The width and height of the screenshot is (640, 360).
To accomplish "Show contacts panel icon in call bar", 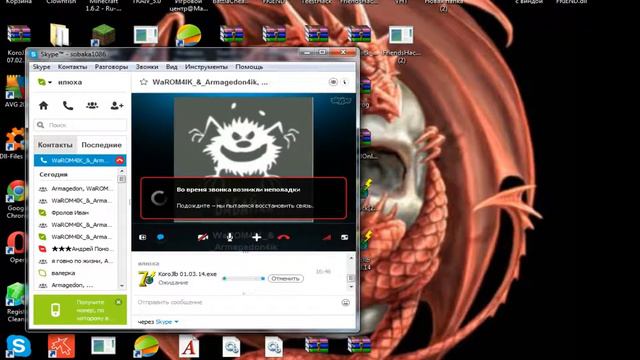I will click(x=142, y=237).
